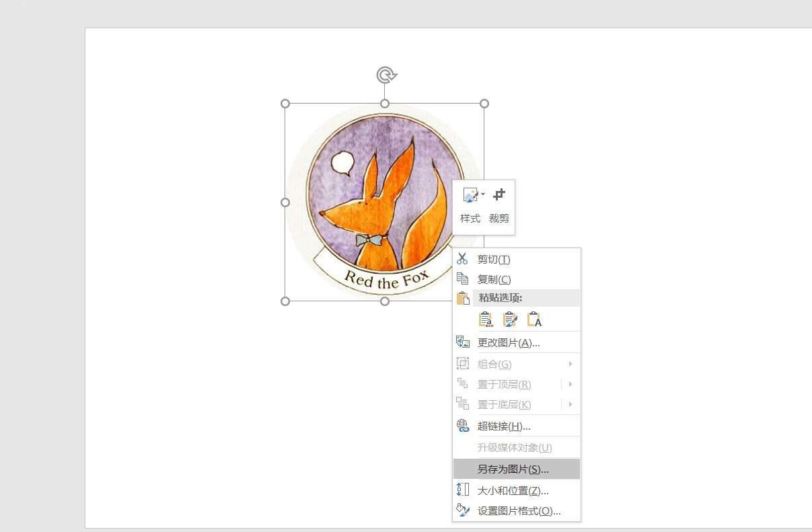Paste using destination theme icon
The width and height of the screenshot is (812, 532).
click(x=486, y=319)
